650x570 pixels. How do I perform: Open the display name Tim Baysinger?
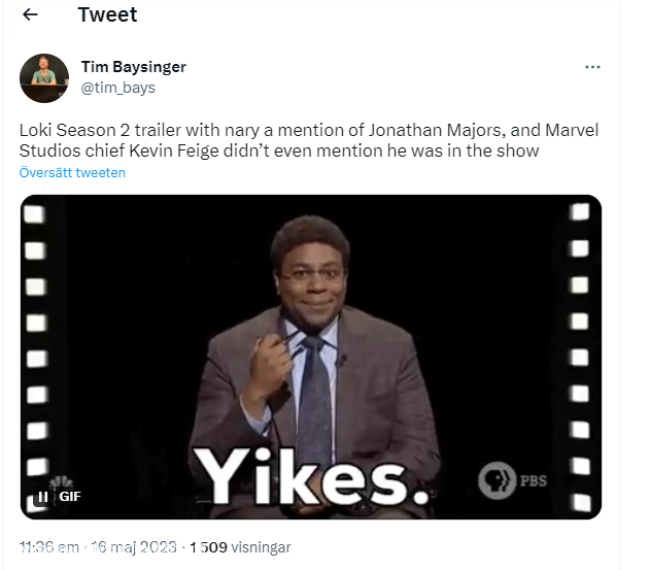point(133,67)
